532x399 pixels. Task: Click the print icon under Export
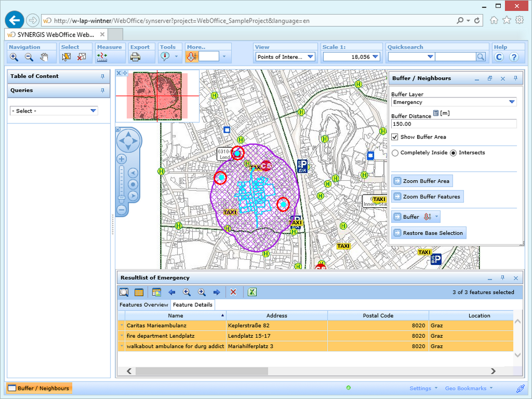click(135, 57)
